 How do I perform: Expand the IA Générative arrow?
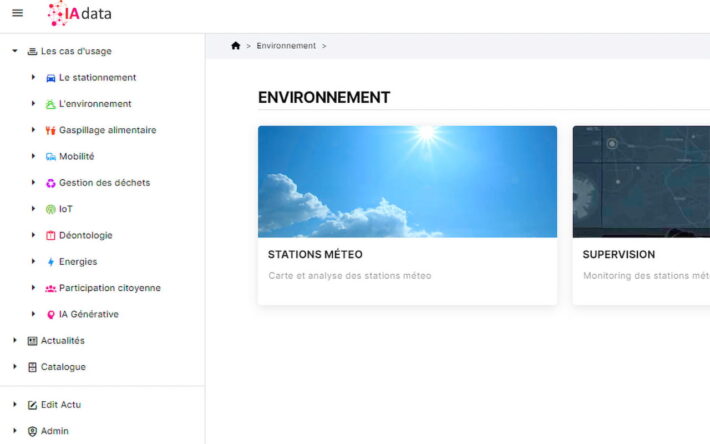33,314
